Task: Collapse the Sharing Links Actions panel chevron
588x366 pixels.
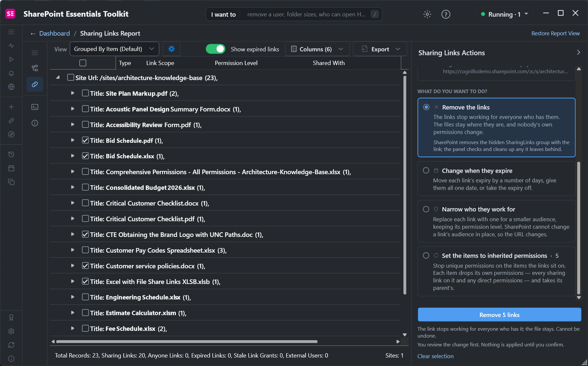Action: (x=579, y=52)
